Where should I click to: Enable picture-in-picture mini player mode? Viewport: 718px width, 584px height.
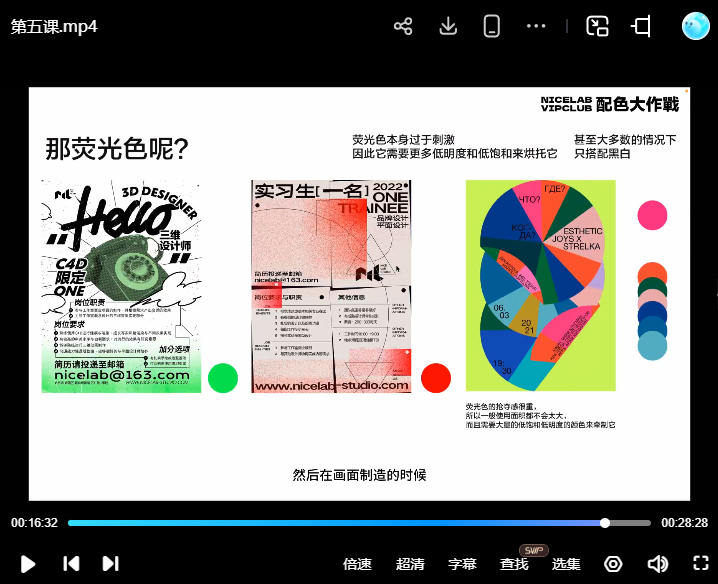tap(597, 27)
